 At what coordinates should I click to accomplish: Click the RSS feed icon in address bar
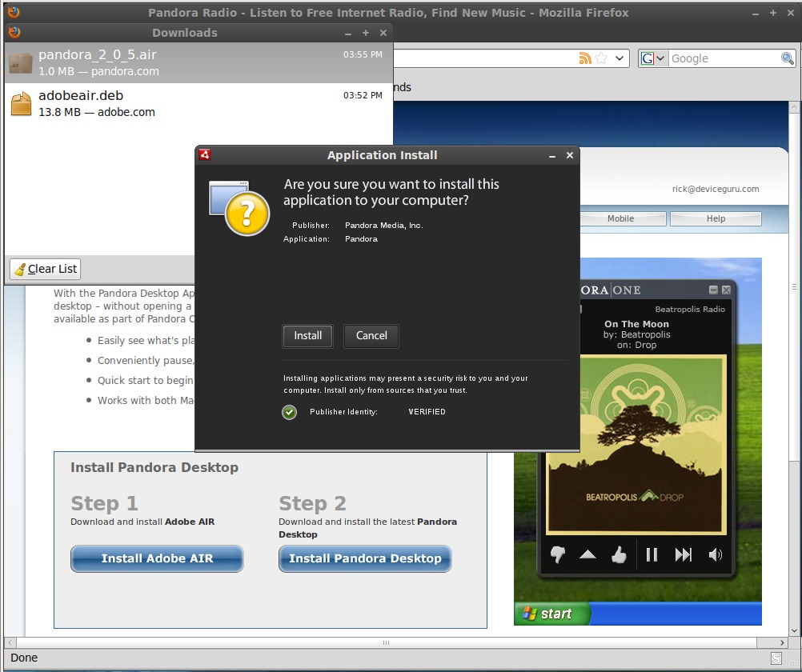584,58
